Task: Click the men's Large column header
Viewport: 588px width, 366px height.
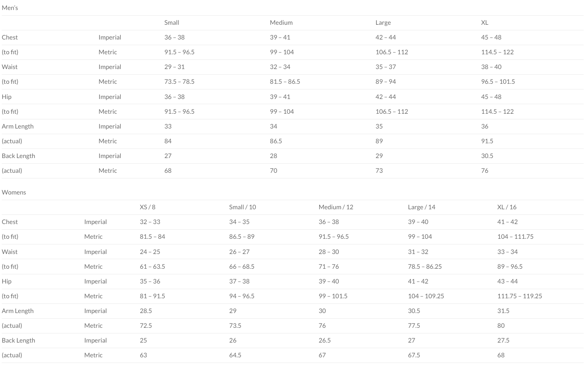Action: point(383,23)
